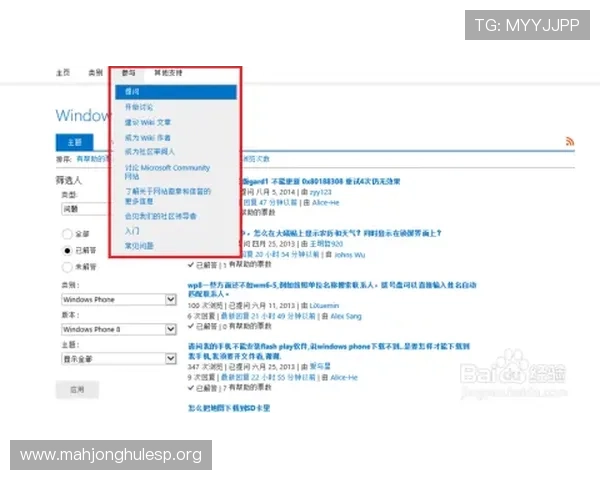Open the RSS feed icon
This screenshot has width=600, height=480.
pos(570,141)
